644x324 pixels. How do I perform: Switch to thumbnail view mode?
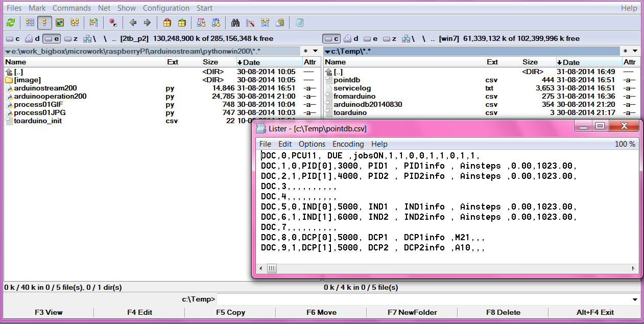click(x=60, y=22)
